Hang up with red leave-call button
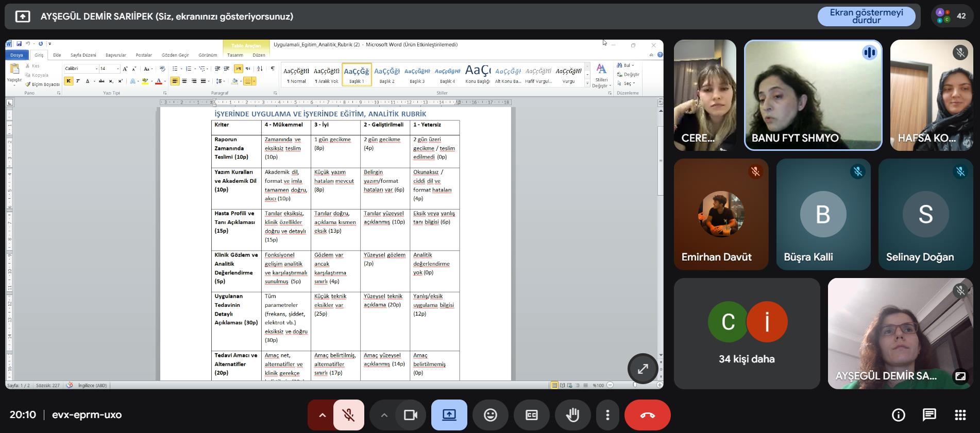980x433 pixels. 647,415
